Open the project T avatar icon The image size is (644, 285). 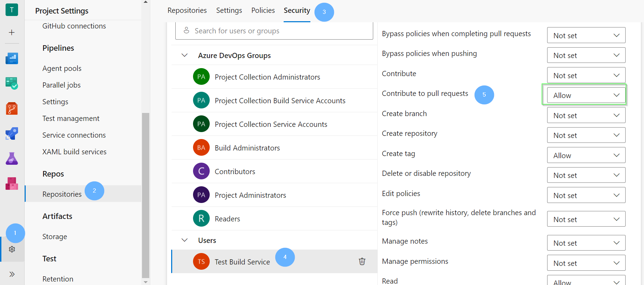click(12, 10)
